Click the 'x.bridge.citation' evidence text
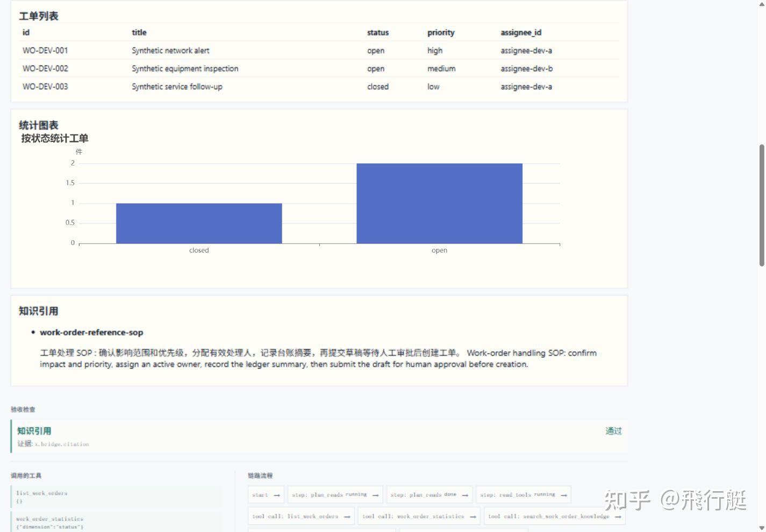766x532 pixels. click(x=62, y=444)
